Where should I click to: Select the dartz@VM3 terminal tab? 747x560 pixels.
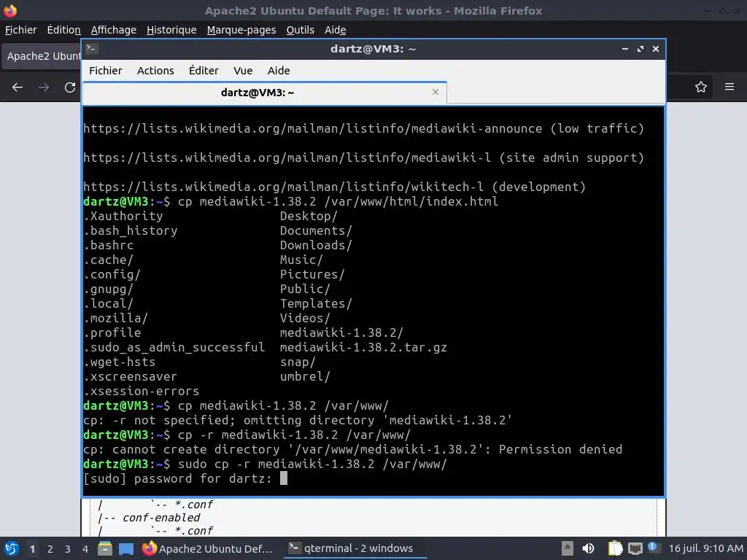click(258, 93)
